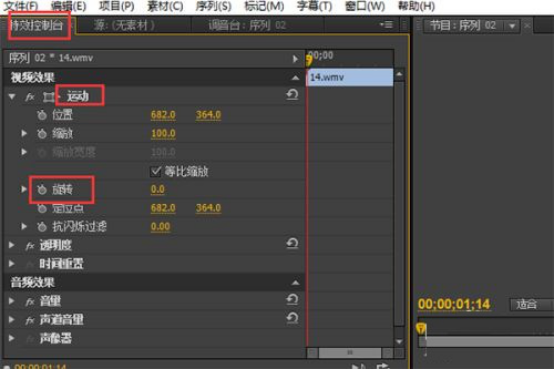Switch to the 调音台: 序列 02 tab
Image resolution: width=554 pixels, height=369 pixels.
(247, 25)
